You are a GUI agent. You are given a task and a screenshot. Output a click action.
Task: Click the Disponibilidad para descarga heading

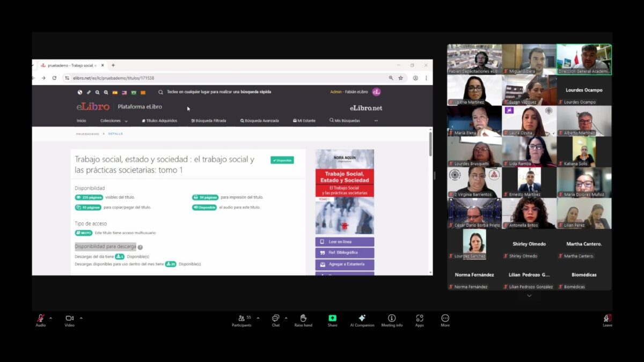(x=105, y=247)
